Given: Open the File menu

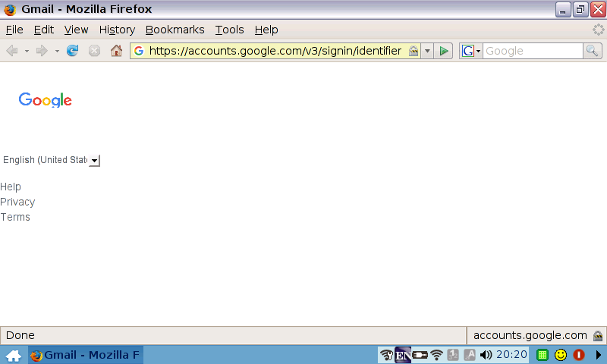Looking at the screenshot, I should click(14, 30).
